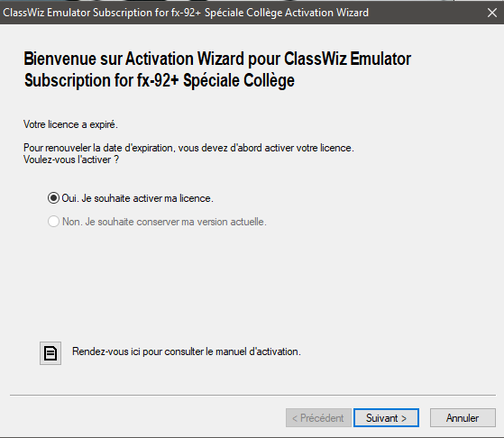Screen dimensions: 504x438
Task: Click the 'Votre licence a expiré.' message
Action: [70, 124]
